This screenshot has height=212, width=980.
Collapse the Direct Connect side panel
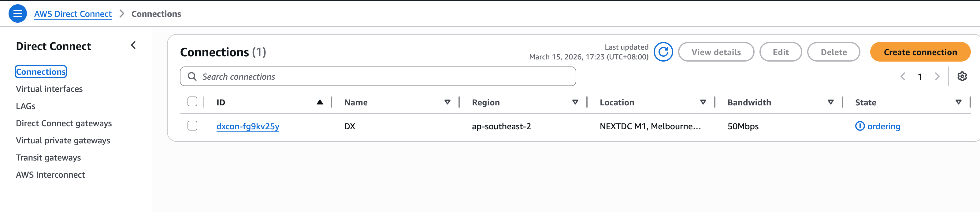(133, 45)
